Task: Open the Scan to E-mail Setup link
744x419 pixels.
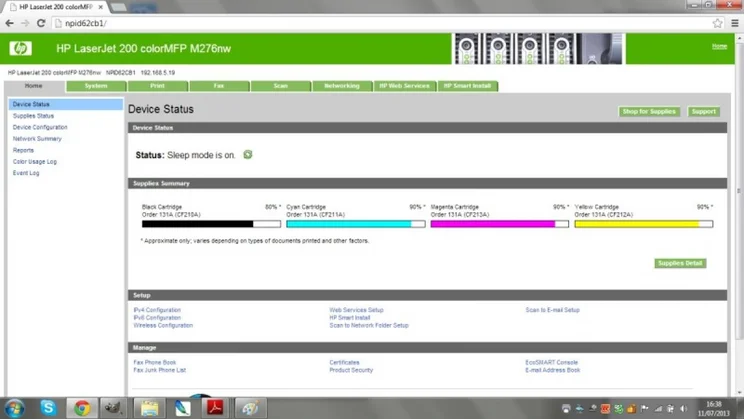Action: 552,310
